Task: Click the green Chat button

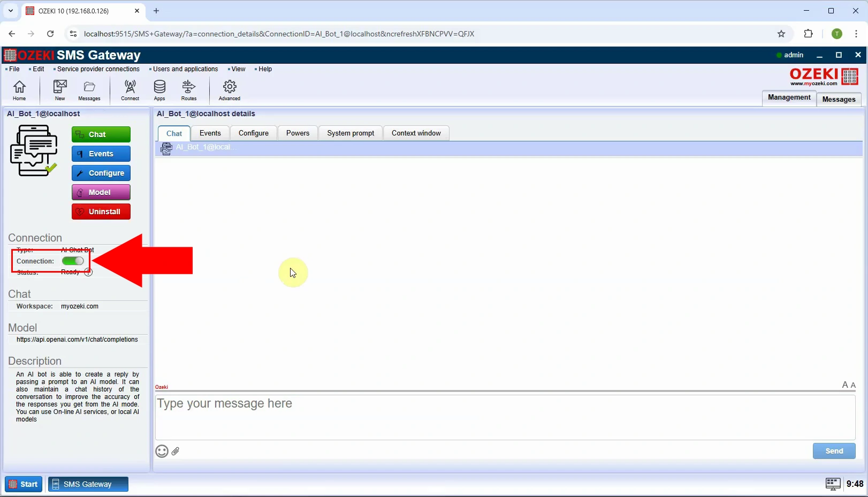Action: pos(101,134)
